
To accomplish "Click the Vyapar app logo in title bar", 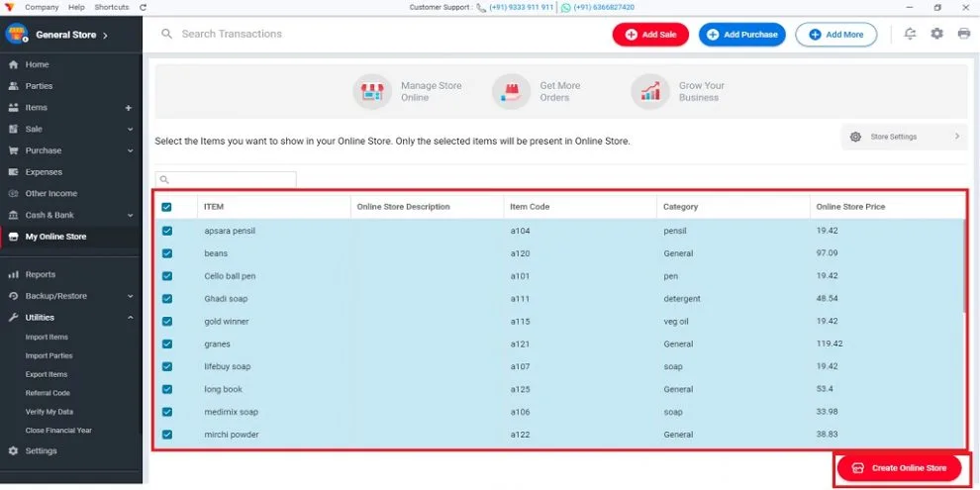I will (x=9, y=8).
